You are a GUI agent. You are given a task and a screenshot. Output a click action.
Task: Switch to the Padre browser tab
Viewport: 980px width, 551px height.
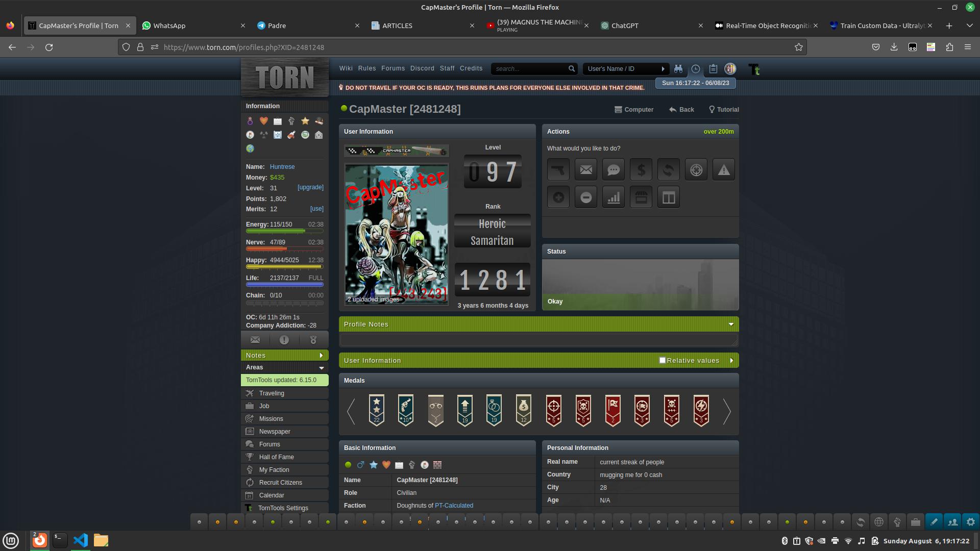point(308,26)
